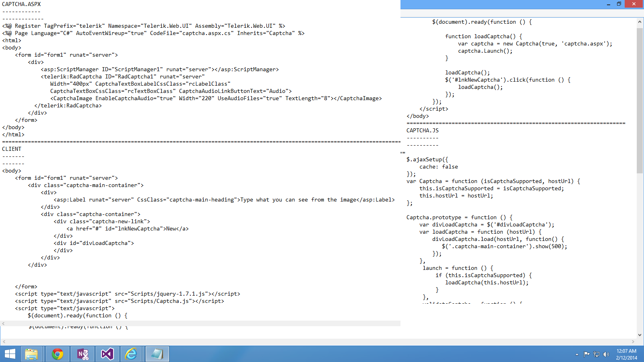The width and height of the screenshot is (644, 362).
Task: Click the "divLoadCaptcha.load(hostUrl, function() {" line
Action: 498,239
